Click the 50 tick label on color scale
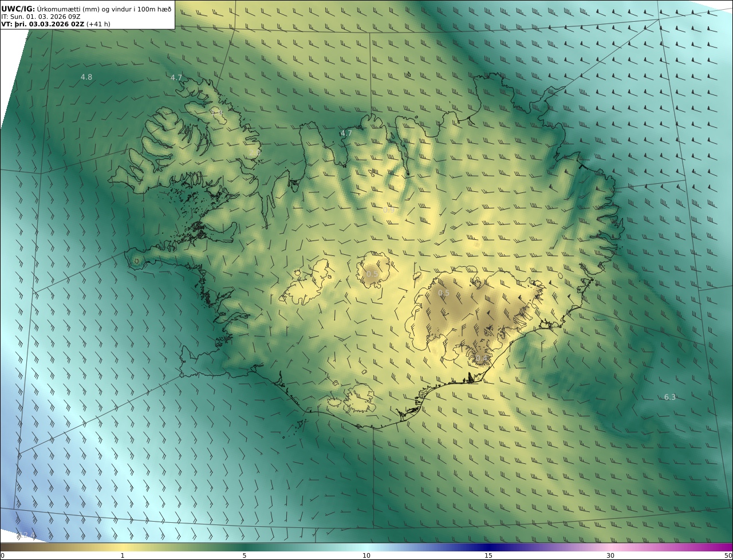Image resolution: width=733 pixels, height=560 pixels. pos(728,555)
